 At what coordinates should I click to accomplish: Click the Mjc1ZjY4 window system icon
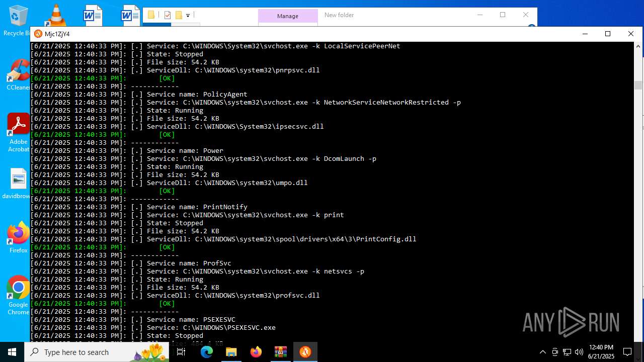click(x=38, y=34)
